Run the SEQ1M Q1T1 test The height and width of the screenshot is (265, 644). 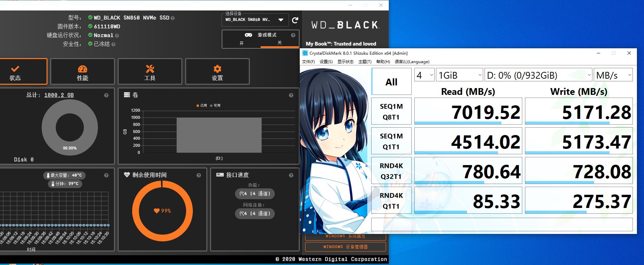[391, 141]
